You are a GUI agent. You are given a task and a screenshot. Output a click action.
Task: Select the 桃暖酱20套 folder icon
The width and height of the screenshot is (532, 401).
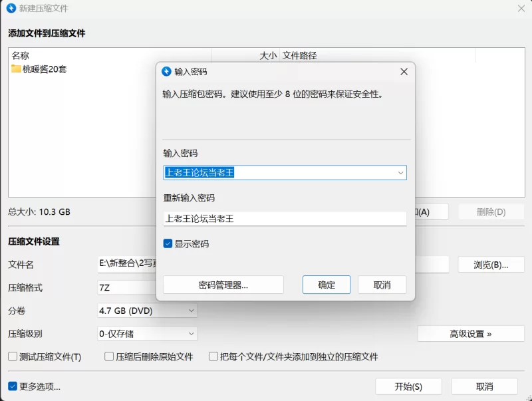tap(16, 68)
